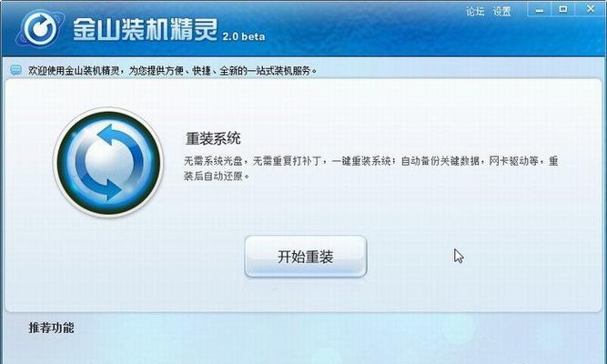Image resolution: width=607 pixels, height=364 pixels.
Task: Maximize the 金山装机精灵 window
Action: pos(563,9)
